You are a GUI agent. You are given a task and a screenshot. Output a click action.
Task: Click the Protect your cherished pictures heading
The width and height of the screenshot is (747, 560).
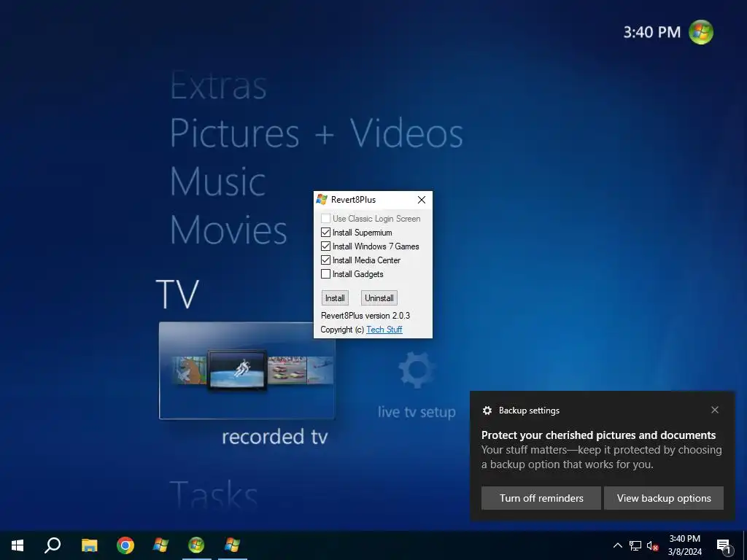598,435
